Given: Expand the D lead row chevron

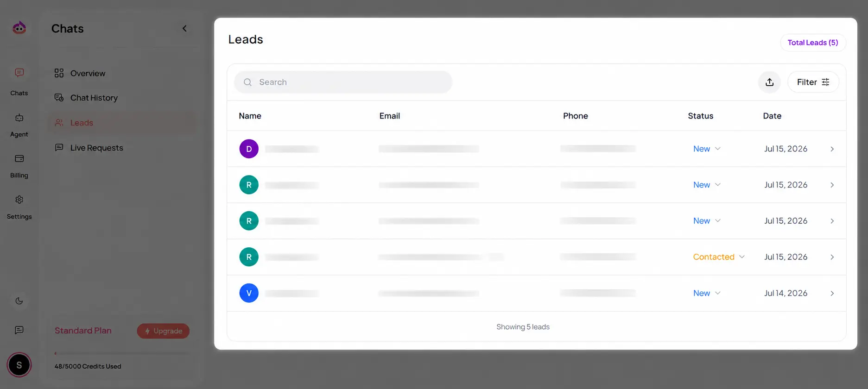Looking at the screenshot, I should point(832,149).
